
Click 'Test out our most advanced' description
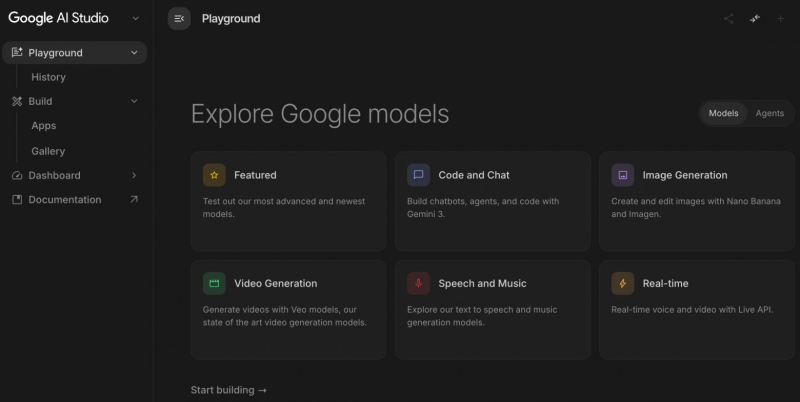click(x=284, y=208)
